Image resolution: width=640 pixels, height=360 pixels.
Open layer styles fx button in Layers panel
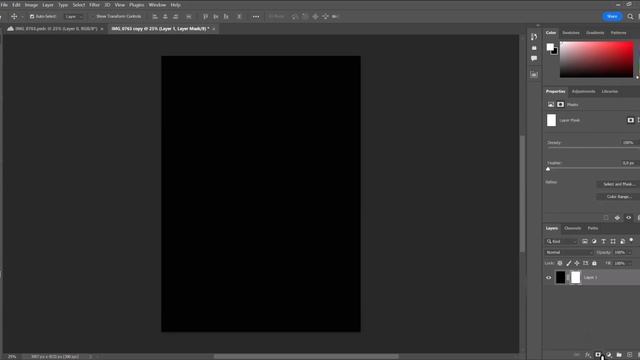[x=588, y=355]
